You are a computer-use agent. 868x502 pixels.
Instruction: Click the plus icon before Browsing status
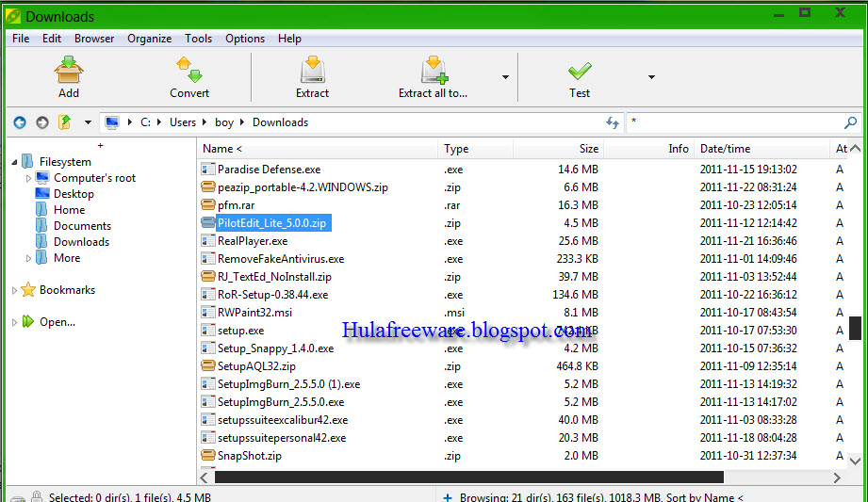click(x=448, y=497)
